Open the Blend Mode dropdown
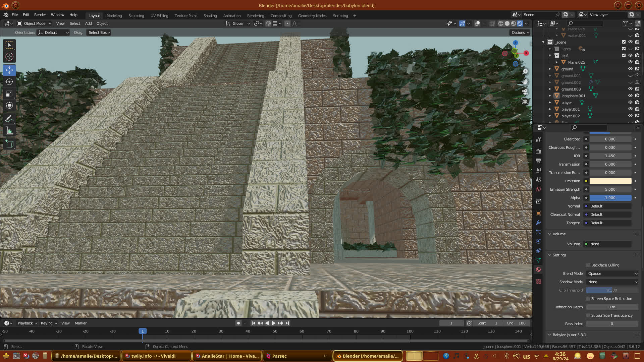The width and height of the screenshot is (644, 362). pyautogui.click(x=612, y=274)
